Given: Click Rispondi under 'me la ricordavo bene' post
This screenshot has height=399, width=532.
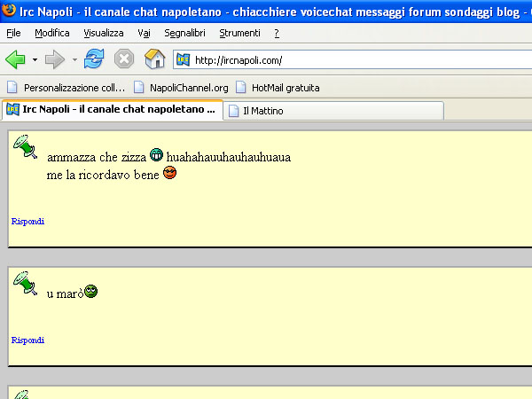Looking at the screenshot, I should [x=27, y=221].
